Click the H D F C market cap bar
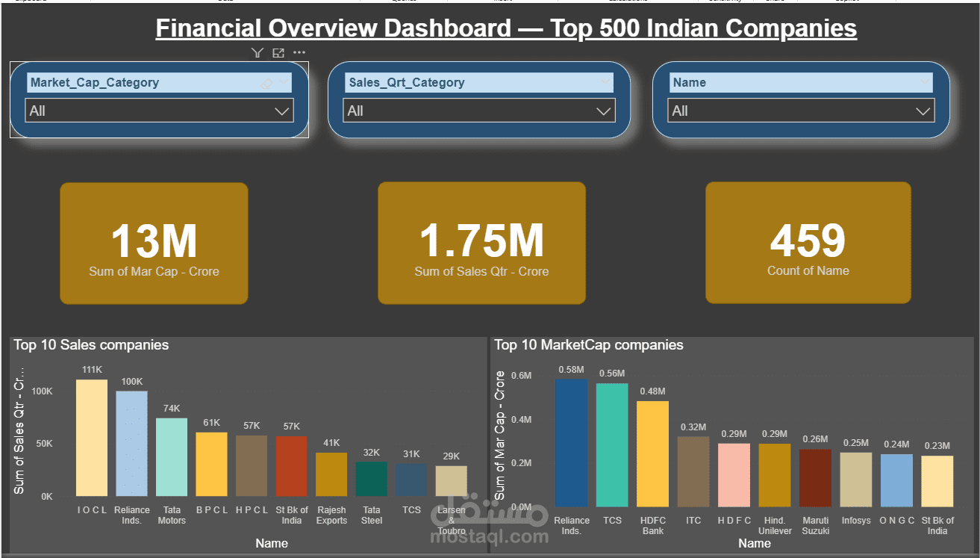 (x=734, y=475)
